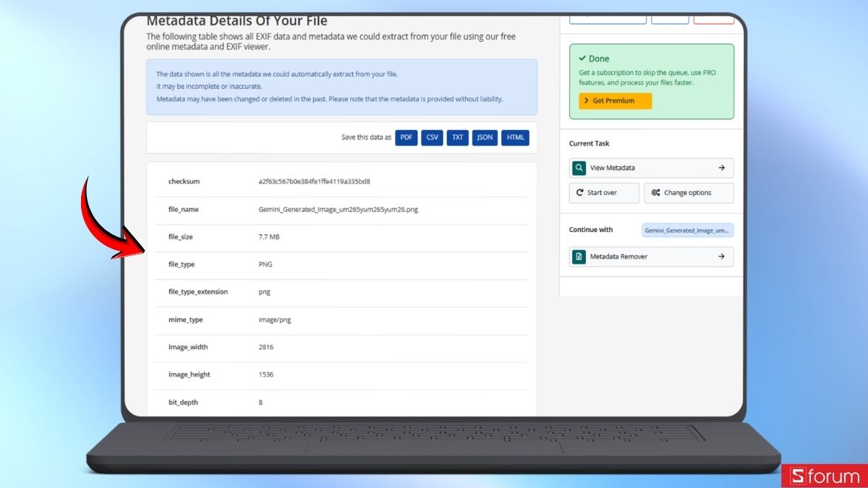This screenshot has width=868, height=488.
Task: Click the Current Task section title
Action: [x=590, y=143]
